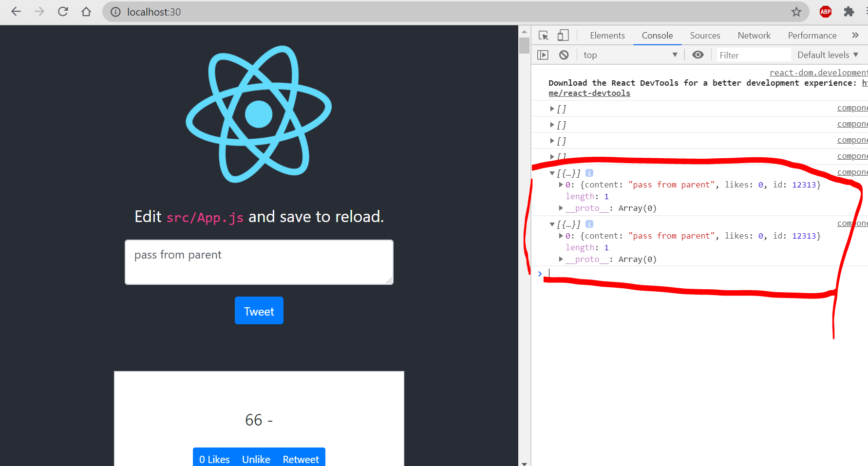This screenshot has width=868, height=466.
Task: Switch to the Performance tab
Action: click(812, 36)
